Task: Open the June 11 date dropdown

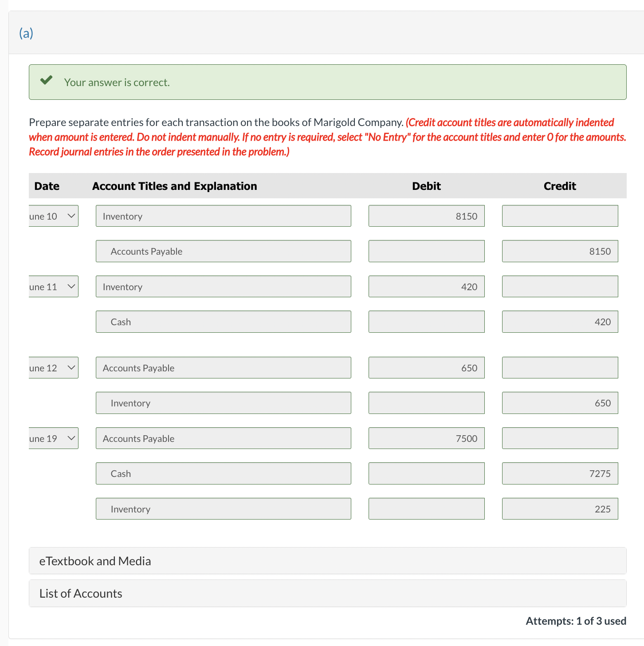Action: point(53,287)
